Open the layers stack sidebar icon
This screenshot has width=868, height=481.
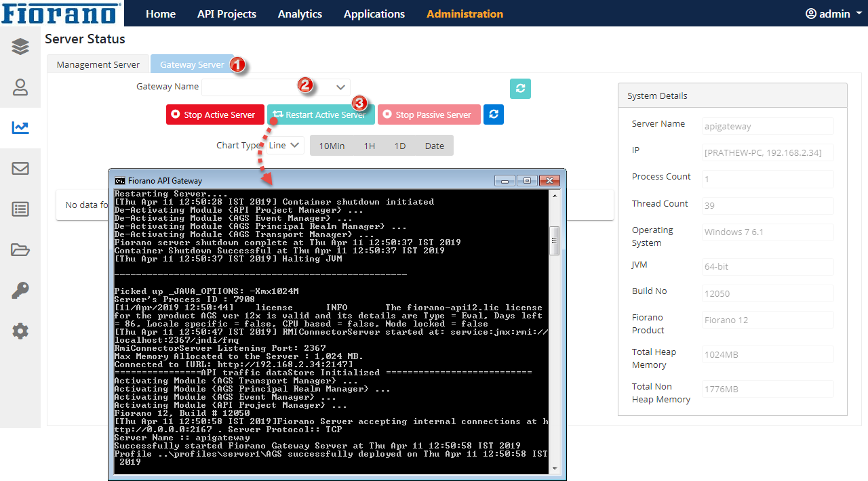[20, 46]
